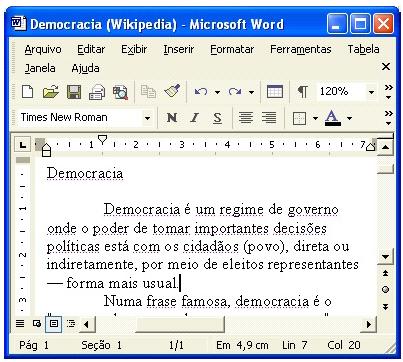Click the zoom percentage field showing 120%
This screenshot has width=403, height=362.
(341, 91)
